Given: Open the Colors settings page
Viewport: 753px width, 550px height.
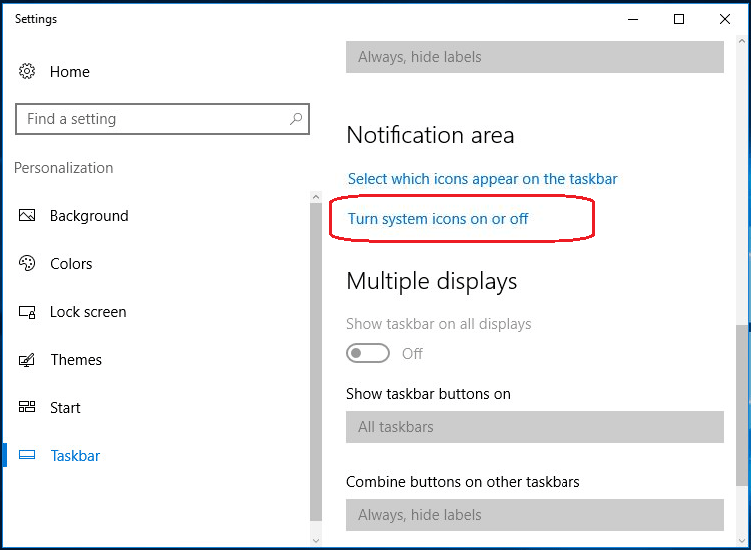Looking at the screenshot, I should [x=71, y=264].
